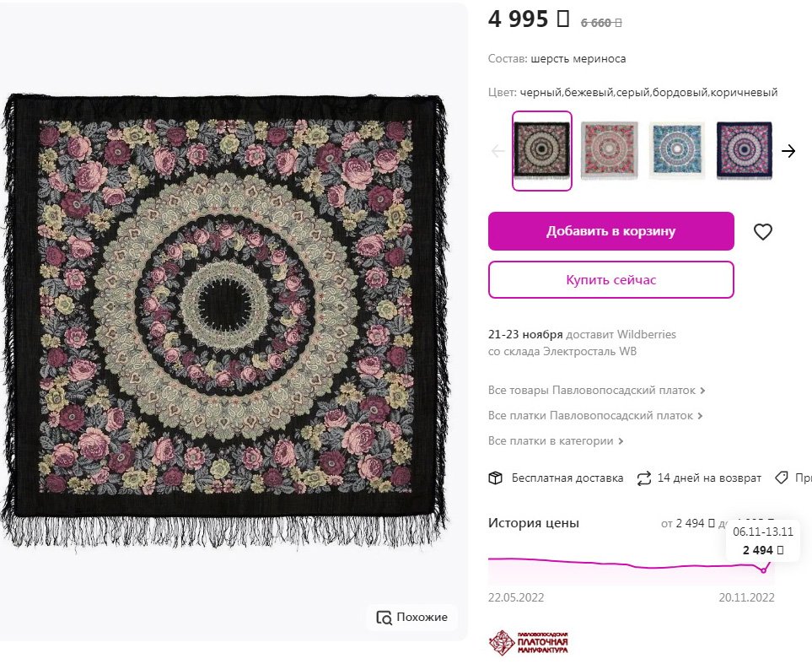The width and height of the screenshot is (812, 664).
Task: Add the shawl to favorites with heart icon
Action: [x=763, y=232]
